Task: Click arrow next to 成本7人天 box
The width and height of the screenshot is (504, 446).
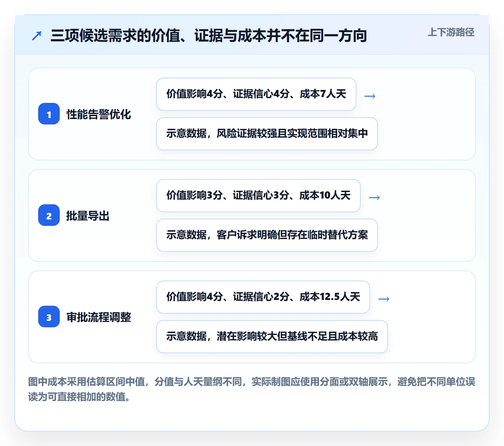Action: [x=370, y=96]
